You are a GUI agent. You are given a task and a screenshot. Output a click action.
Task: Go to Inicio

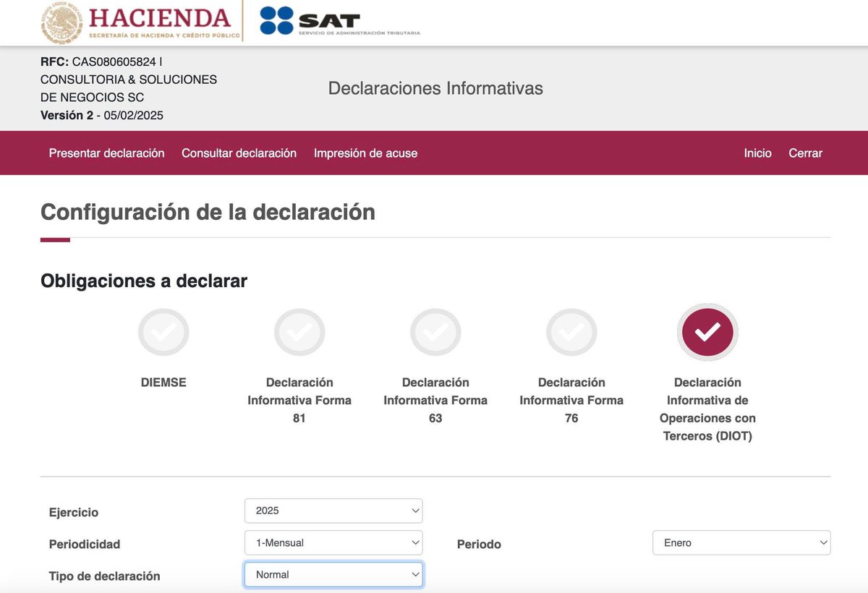(758, 153)
